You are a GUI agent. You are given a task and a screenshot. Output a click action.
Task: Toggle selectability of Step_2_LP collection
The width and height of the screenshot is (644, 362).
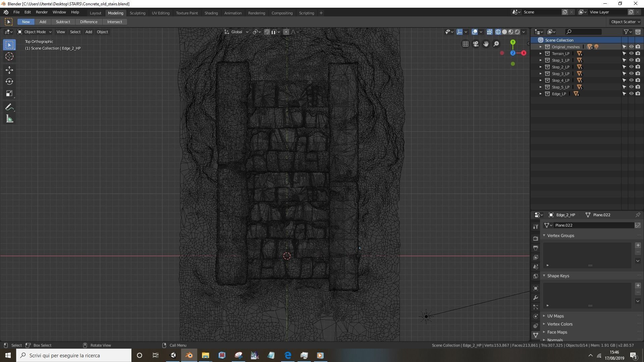pos(624,67)
